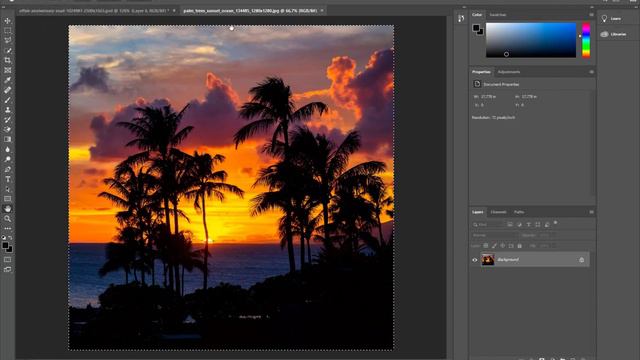Toggle the type layers filter in Layers
This screenshot has height=360, width=640.
pos(529,224)
